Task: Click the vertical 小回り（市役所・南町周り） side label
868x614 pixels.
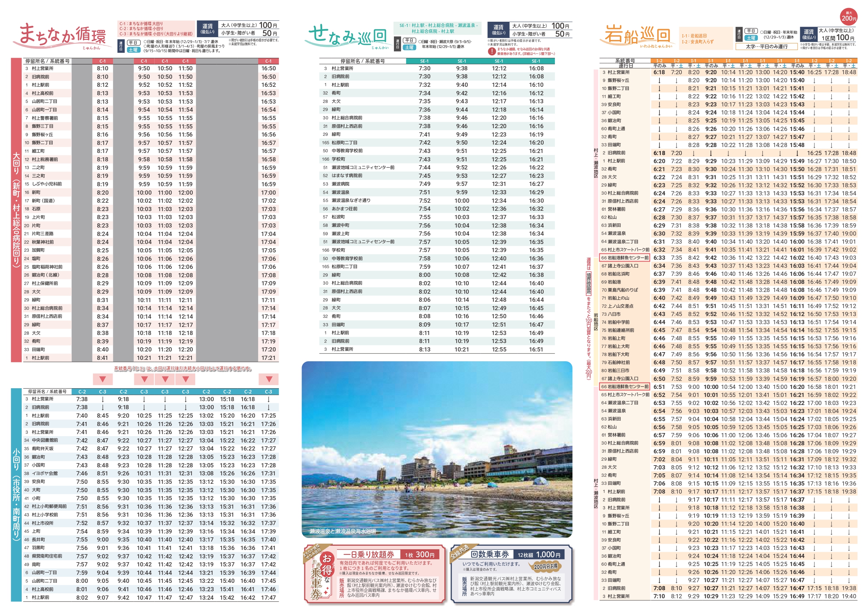Action: tap(16, 495)
